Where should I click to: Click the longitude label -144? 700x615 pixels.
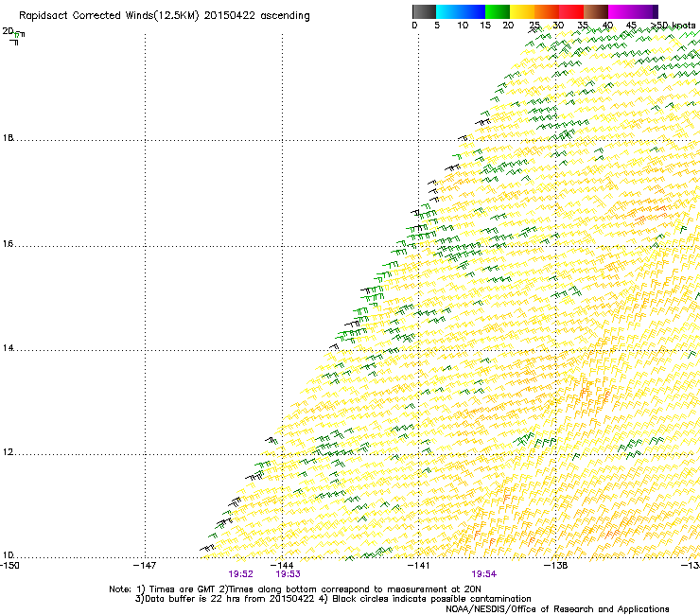pyautogui.click(x=282, y=566)
